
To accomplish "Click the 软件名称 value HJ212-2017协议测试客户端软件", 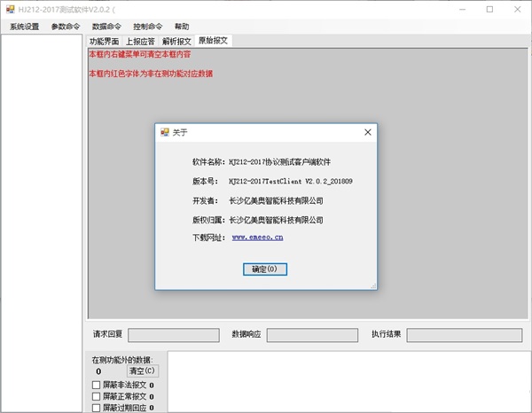I will tap(280, 162).
